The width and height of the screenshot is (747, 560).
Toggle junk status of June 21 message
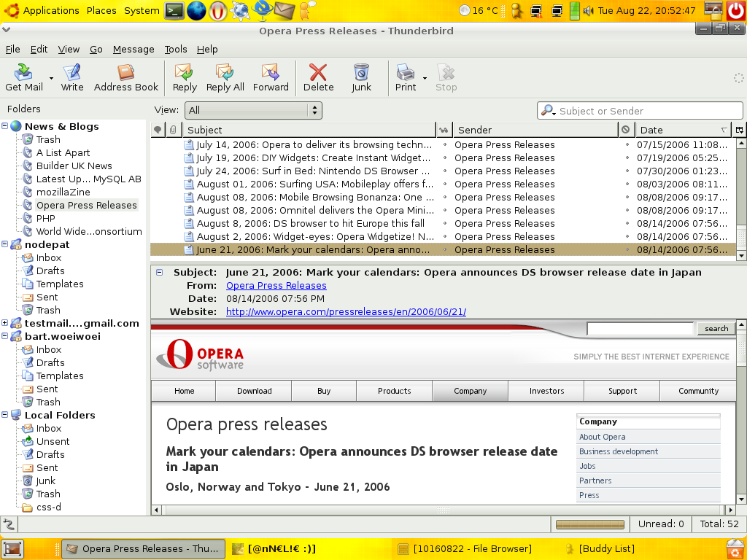(x=627, y=249)
